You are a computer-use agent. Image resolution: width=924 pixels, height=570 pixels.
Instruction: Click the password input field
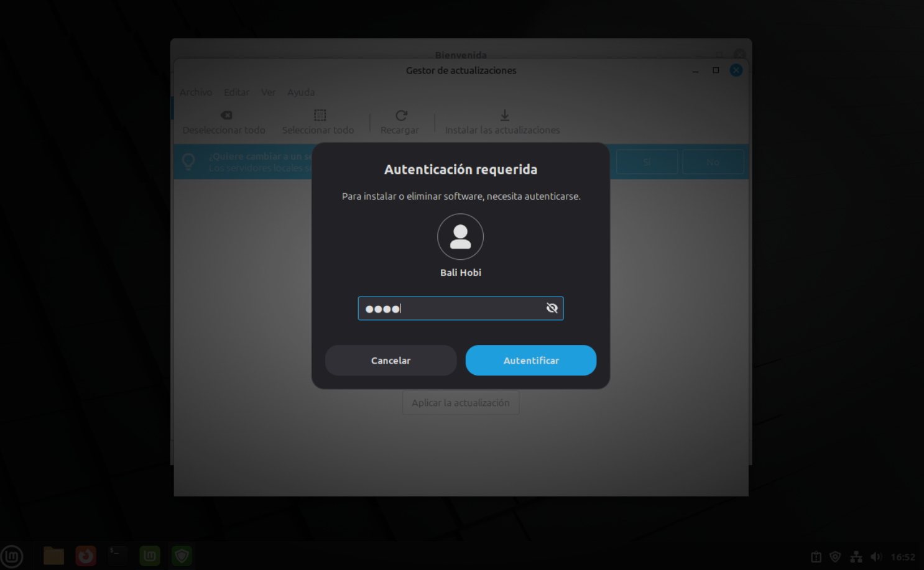(454, 308)
